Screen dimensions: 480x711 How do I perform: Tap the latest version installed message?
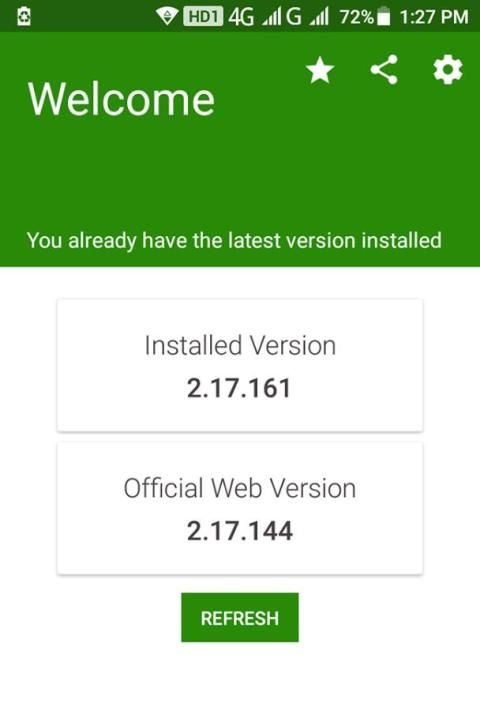tap(234, 241)
